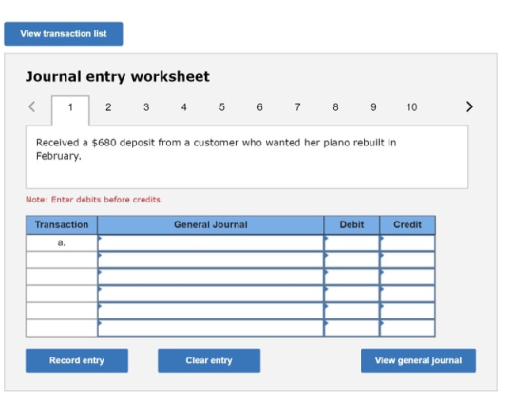This screenshot has height=405, width=532.
Task: Click the General Journal column header
Action: point(210,224)
